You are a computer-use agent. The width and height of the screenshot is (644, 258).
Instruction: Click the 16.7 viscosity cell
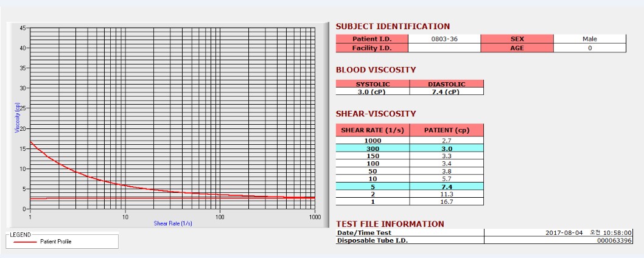tap(446, 202)
